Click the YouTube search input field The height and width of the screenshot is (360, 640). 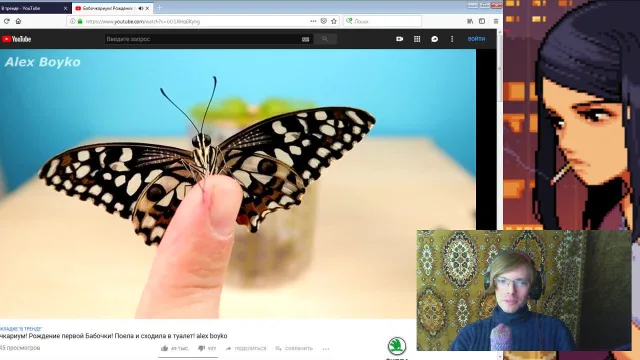pyautogui.click(x=203, y=39)
